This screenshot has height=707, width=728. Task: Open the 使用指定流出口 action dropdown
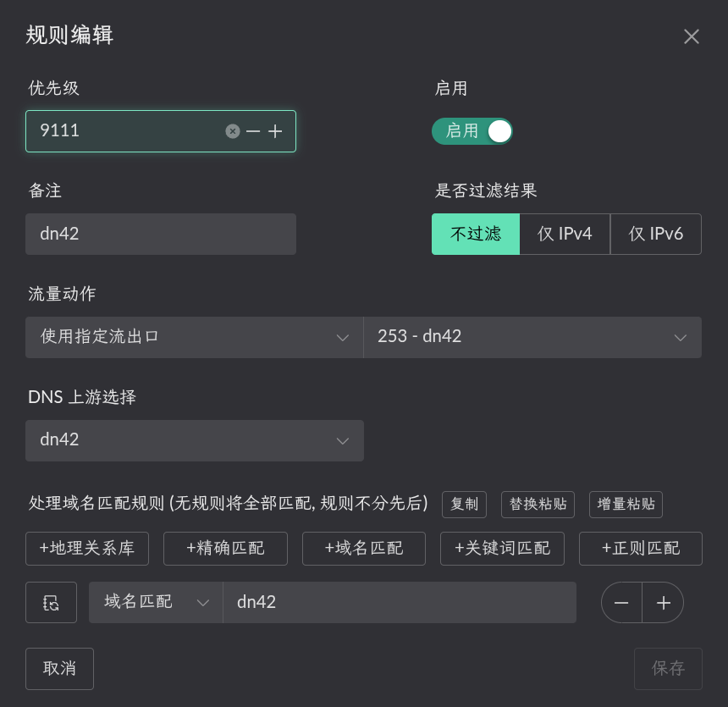coord(195,337)
